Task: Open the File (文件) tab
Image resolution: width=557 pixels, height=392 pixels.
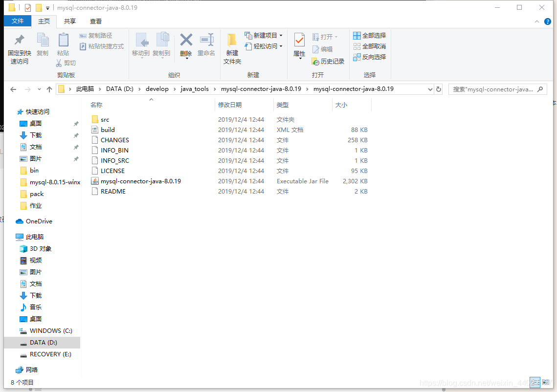Action: coord(18,22)
